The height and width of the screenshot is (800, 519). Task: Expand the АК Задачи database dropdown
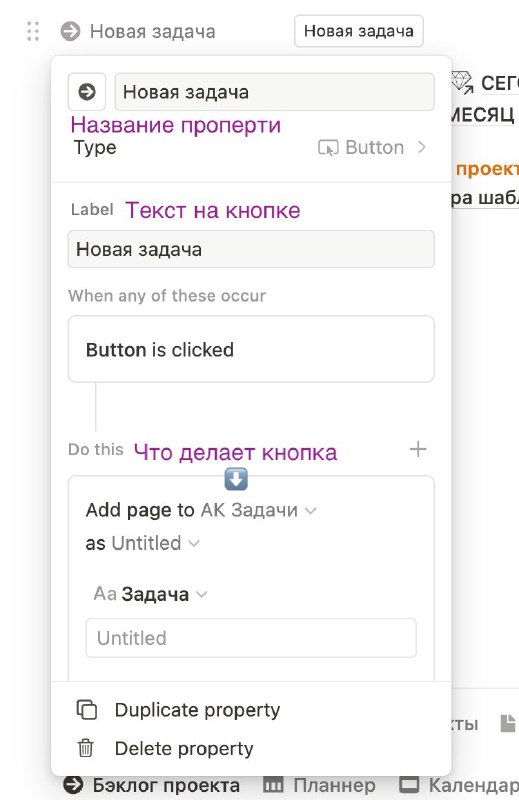259,510
